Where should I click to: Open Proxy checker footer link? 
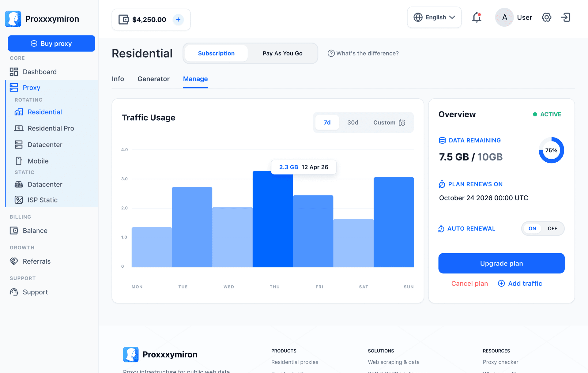click(x=500, y=362)
